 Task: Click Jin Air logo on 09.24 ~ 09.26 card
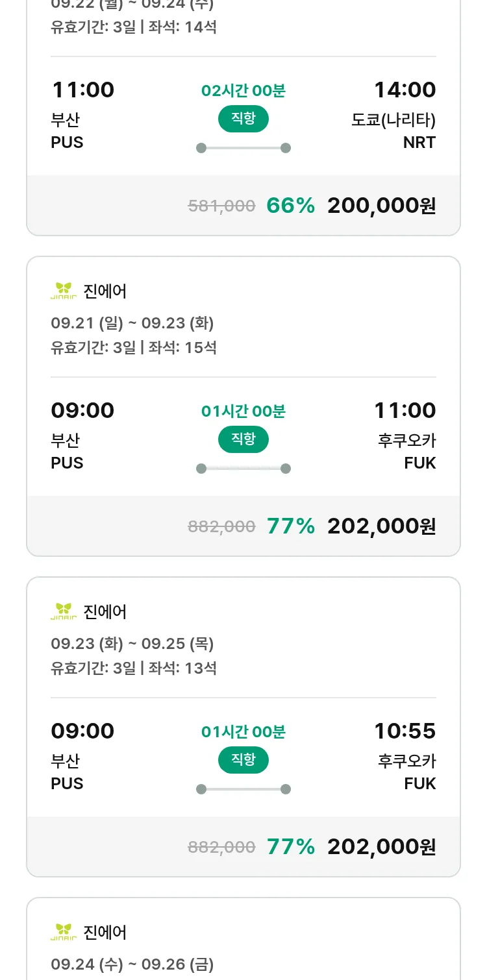pyautogui.click(x=64, y=932)
